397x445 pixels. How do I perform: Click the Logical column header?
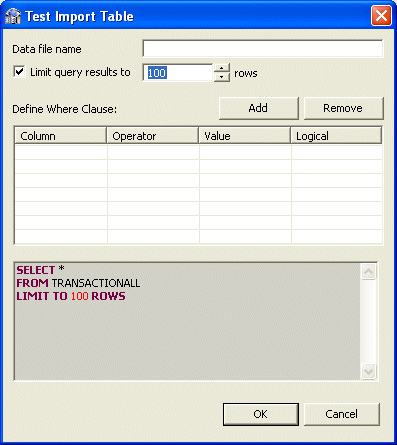coord(336,136)
